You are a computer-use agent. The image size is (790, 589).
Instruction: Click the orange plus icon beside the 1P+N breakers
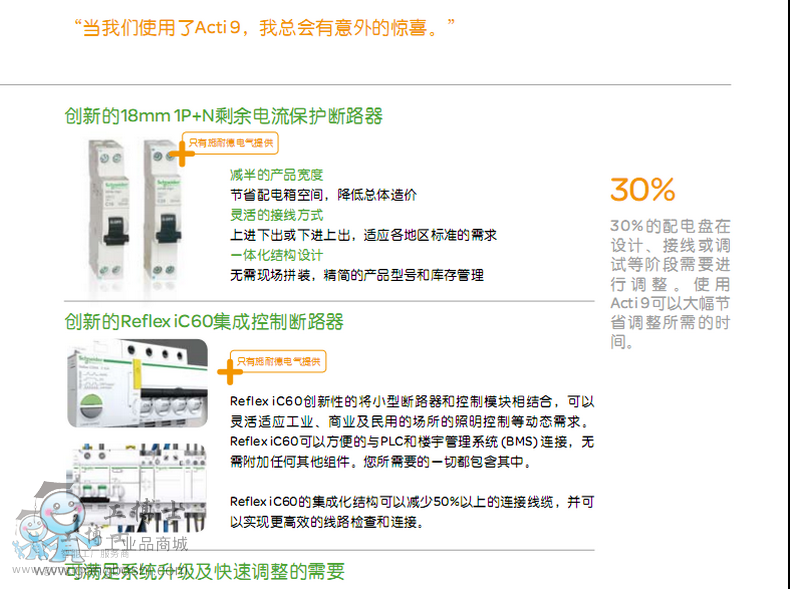182,153
